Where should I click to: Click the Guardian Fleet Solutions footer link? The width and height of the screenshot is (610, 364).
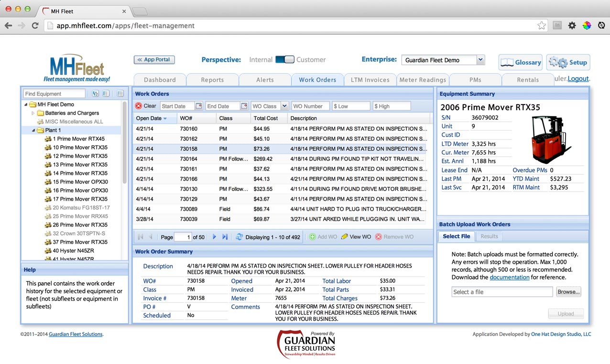click(x=76, y=334)
